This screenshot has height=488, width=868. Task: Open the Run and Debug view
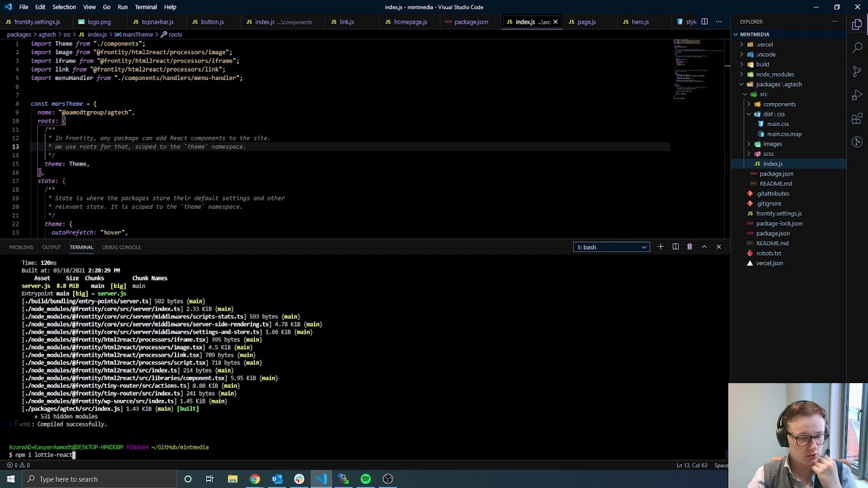click(x=858, y=94)
